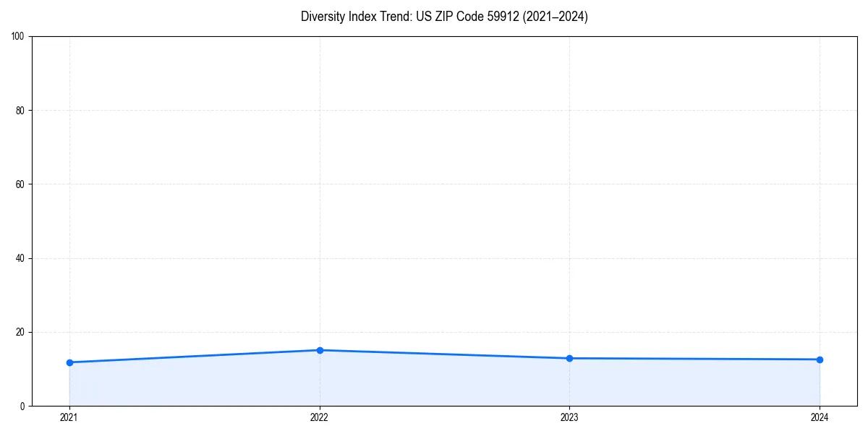The height and width of the screenshot is (434, 868).
Task: Click the chart title text
Action: [445, 17]
